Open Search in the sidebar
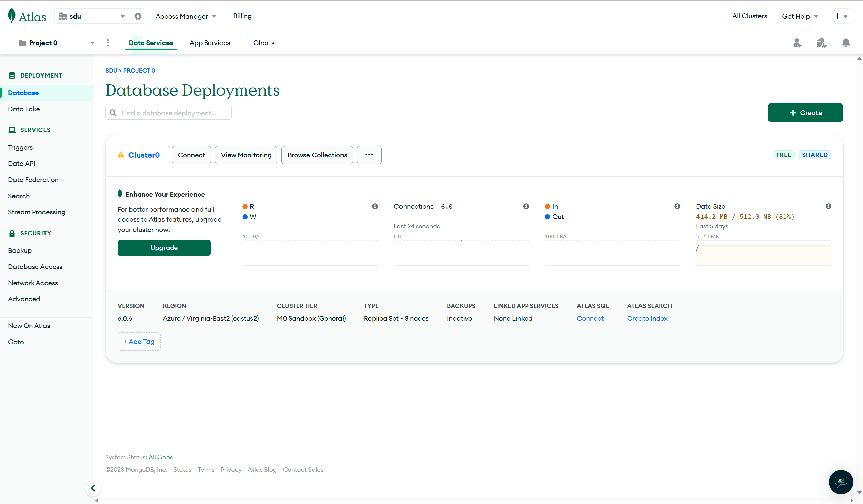Image resolution: width=863 pixels, height=504 pixels. tap(19, 196)
